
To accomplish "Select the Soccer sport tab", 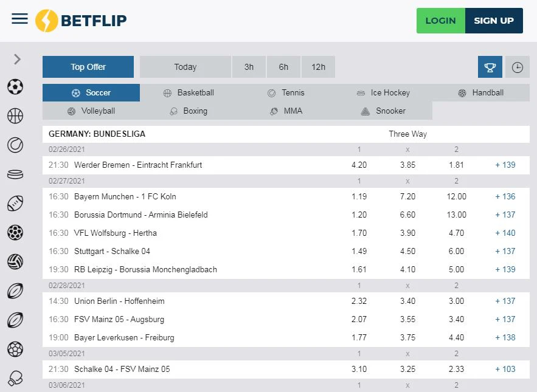I will click(x=91, y=93).
